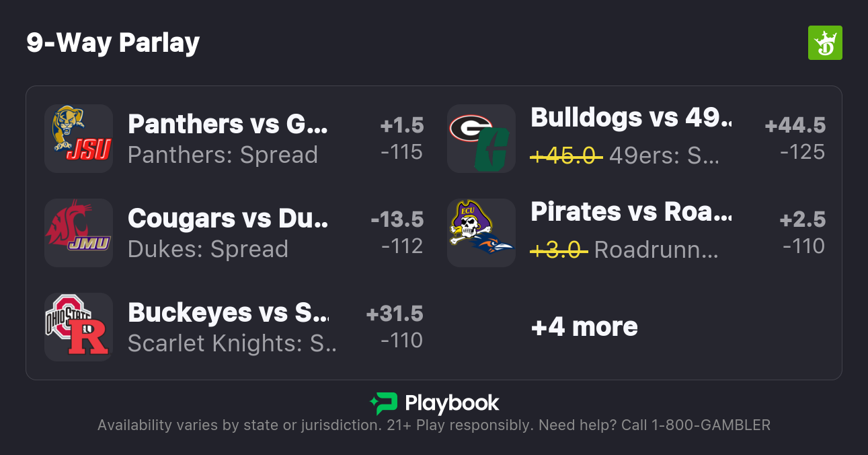Open the Panthers vs G... matchup
The image size is (868, 455).
click(228, 125)
